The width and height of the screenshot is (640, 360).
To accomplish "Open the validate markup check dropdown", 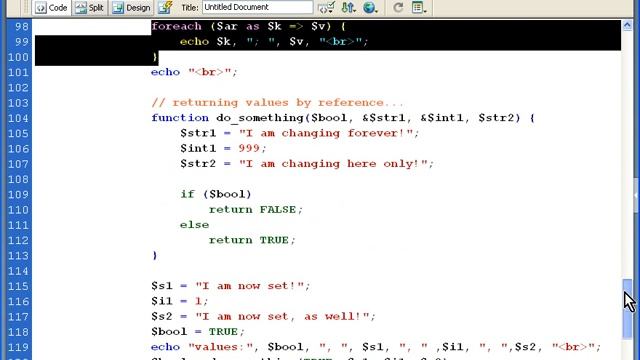I will click(326, 7).
